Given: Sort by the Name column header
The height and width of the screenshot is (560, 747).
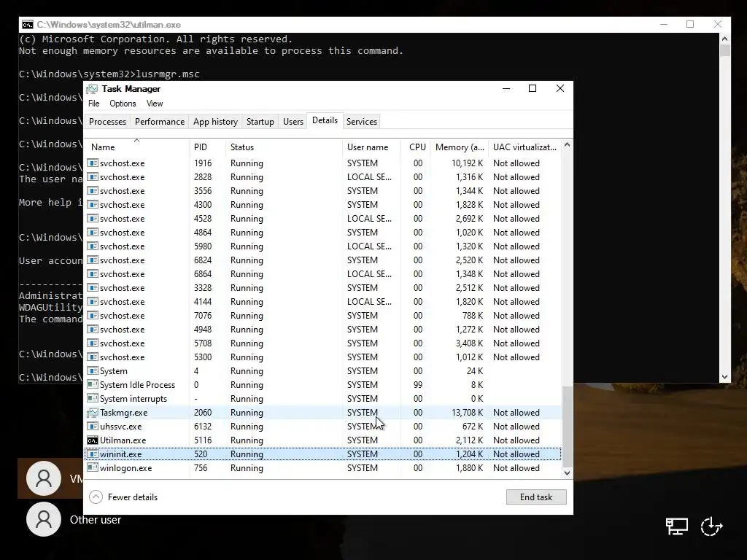Looking at the screenshot, I should [x=136, y=147].
